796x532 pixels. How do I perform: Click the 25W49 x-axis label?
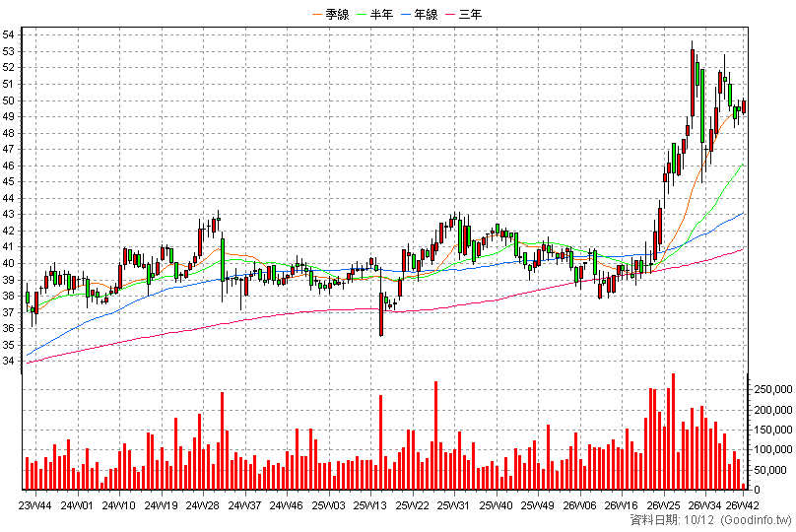(538, 505)
